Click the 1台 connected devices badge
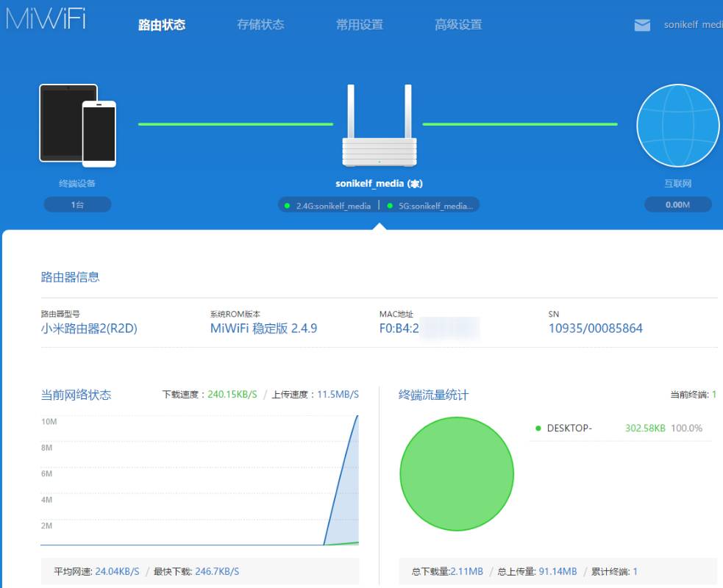 pos(77,205)
